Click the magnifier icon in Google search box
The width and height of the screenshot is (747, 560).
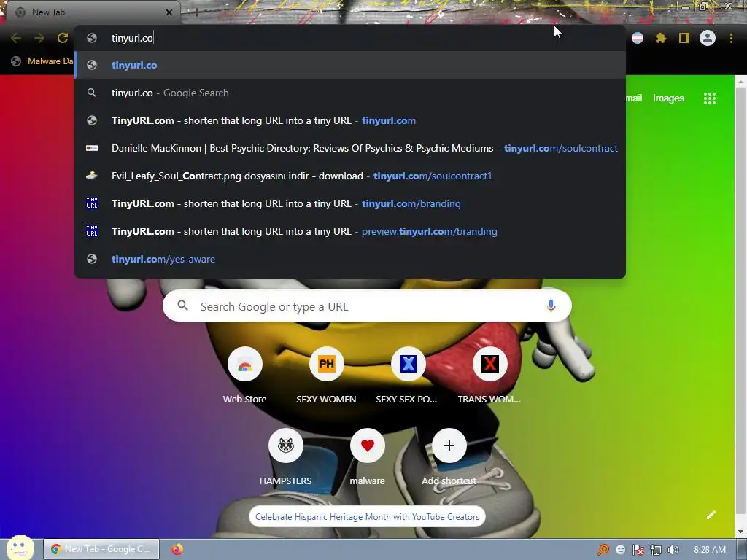point(183,306)
